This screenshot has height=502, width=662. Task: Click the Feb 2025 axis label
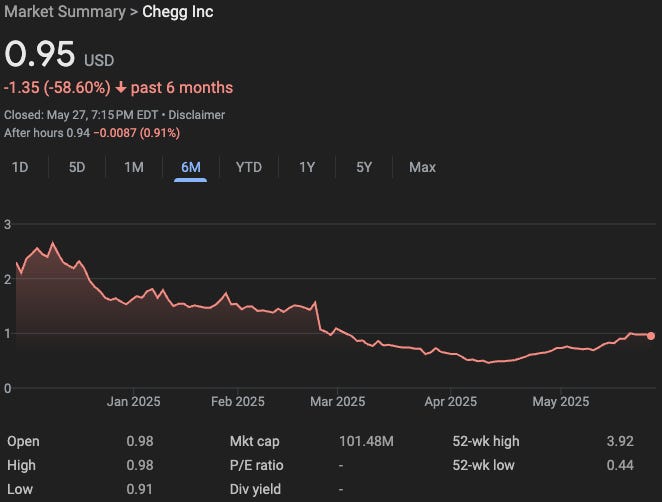coord(238,401)
